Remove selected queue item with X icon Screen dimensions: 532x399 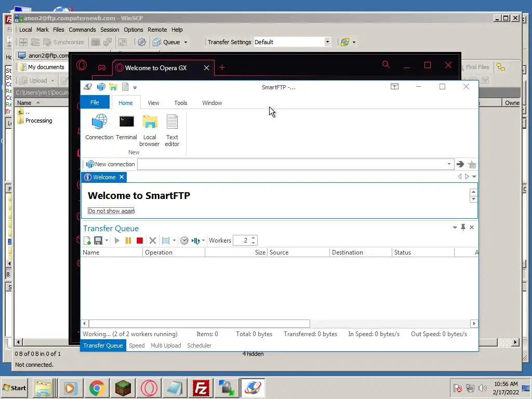[x=153, y=241]
